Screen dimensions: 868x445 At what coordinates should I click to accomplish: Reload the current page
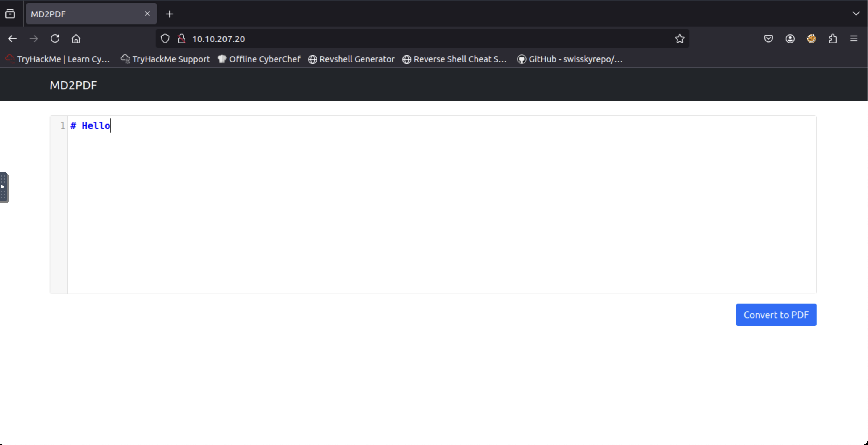click(55, 39)
